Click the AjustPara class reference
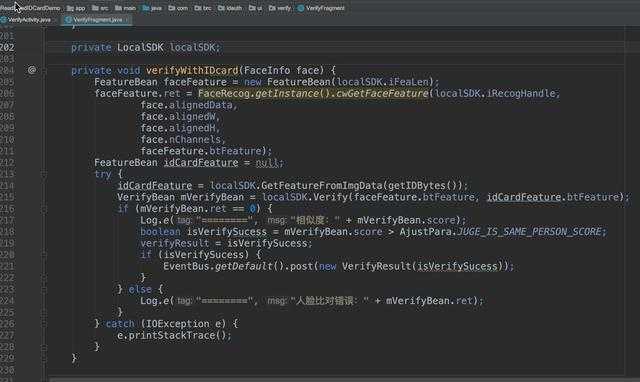640x382 pixels. [x=425, y=232]
